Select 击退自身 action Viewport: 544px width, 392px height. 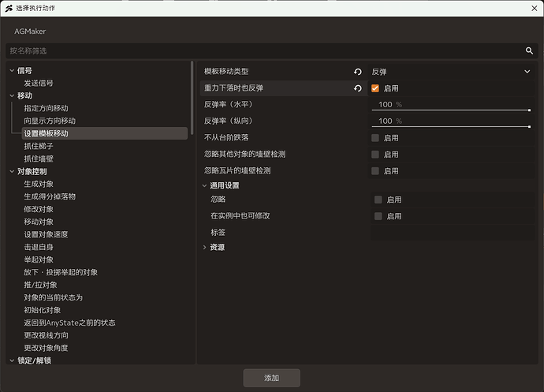pyautogui.click(x=39, y=247)
